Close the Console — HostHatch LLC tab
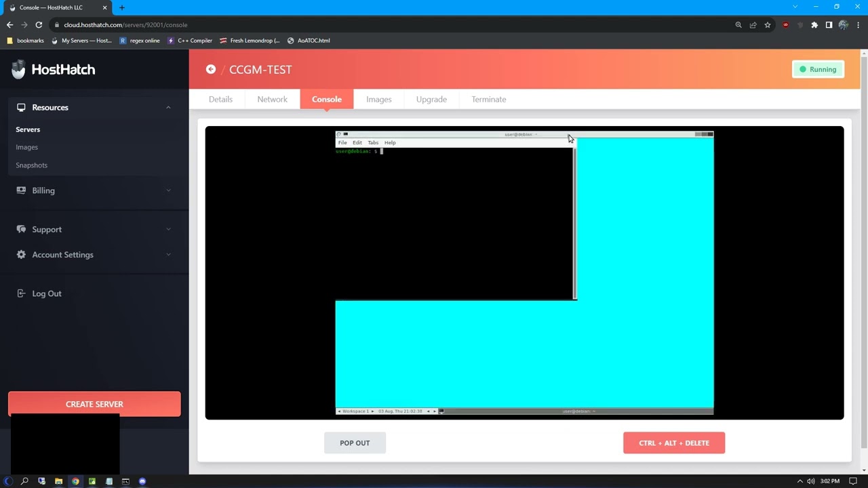This screenshot has width=868, height=488. click(x=105, y=7)
